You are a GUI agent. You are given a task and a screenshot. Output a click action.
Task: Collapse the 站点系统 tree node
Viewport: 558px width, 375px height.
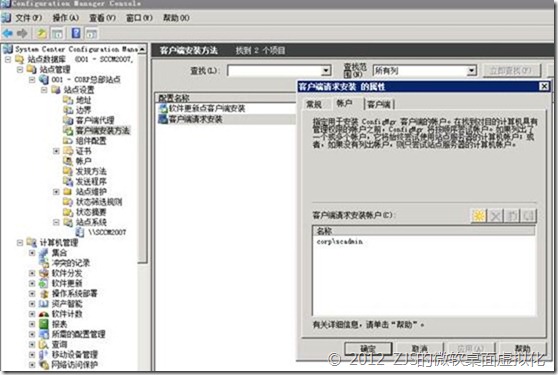point(56,222)
